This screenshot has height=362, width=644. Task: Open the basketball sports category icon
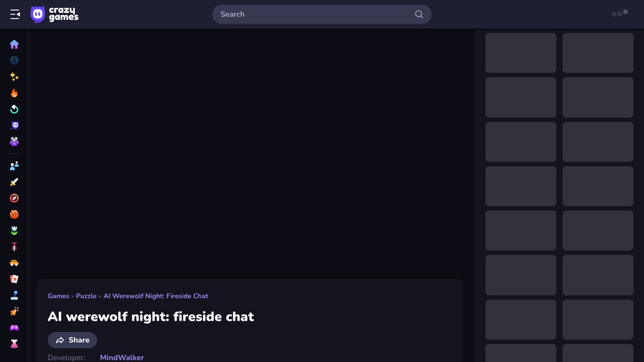point(14,214)
